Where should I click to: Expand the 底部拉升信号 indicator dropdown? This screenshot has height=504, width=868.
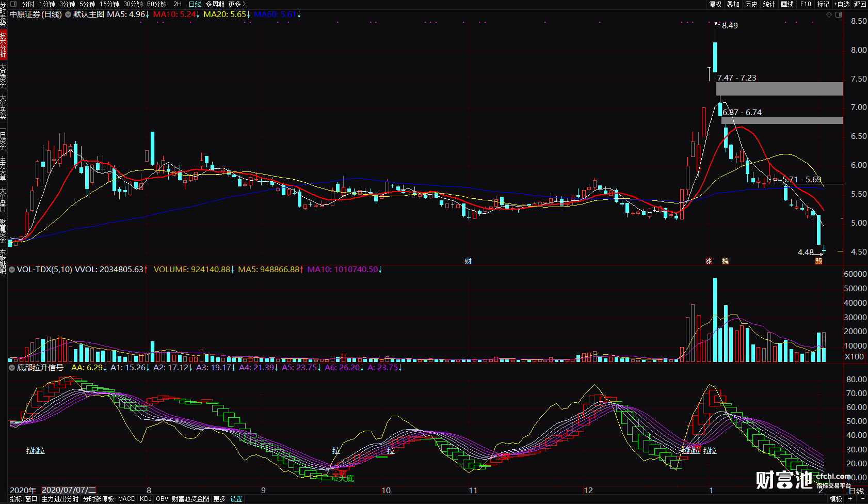[12, 368]
